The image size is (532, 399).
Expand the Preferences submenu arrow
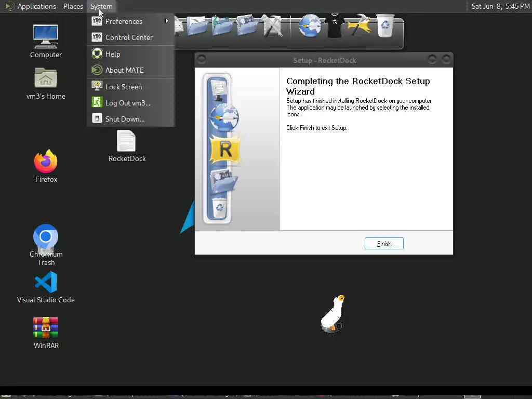coord(167,21)
